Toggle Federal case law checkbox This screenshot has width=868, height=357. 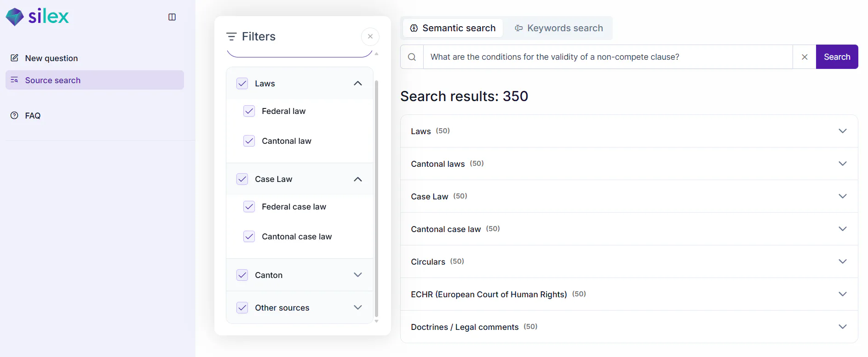(249, 207)
